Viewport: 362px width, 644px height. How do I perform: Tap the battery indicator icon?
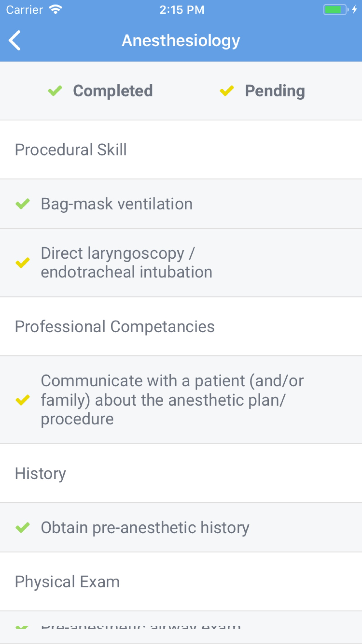tap(335, 10)
